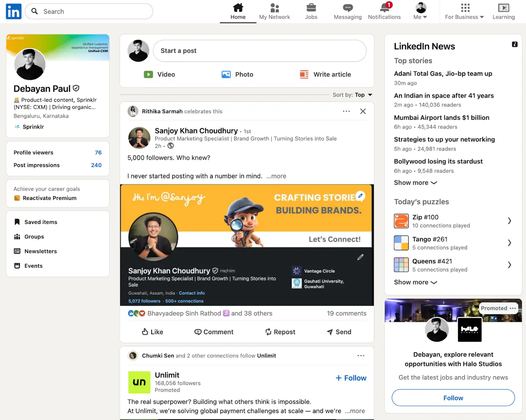Click the Write article icon
This screenshot has width=526, height=420.
(x=304, y=74)
